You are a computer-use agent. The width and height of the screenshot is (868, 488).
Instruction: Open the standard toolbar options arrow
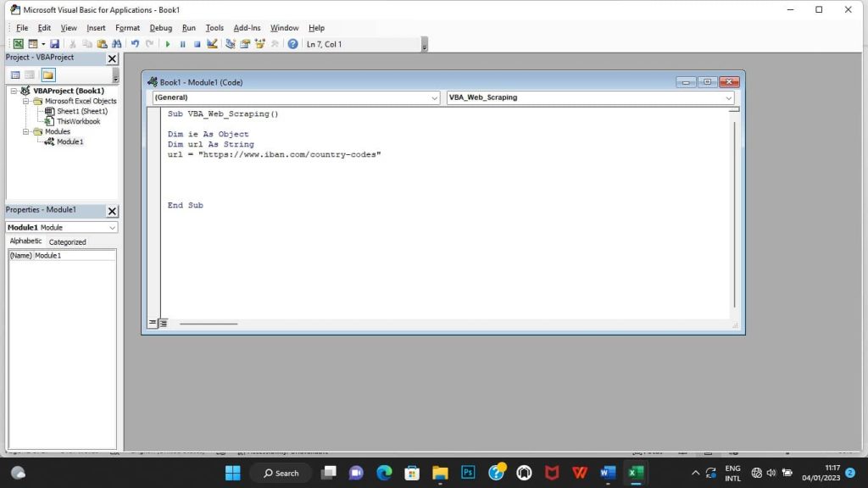425,44
